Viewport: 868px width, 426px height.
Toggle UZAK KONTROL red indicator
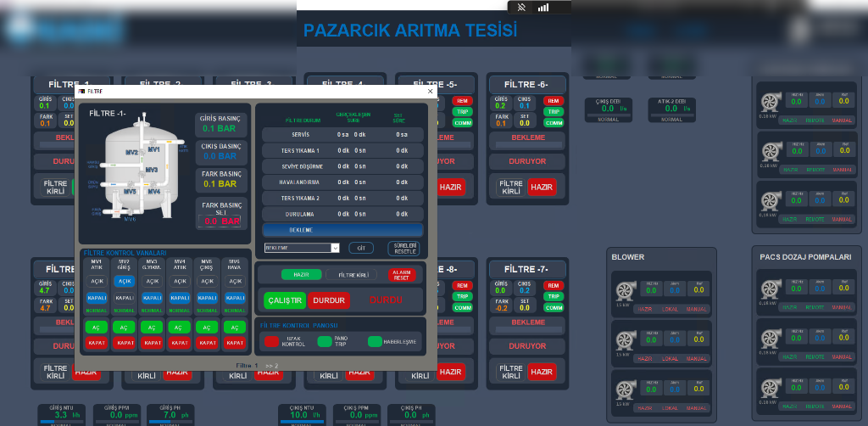point(272,342)
